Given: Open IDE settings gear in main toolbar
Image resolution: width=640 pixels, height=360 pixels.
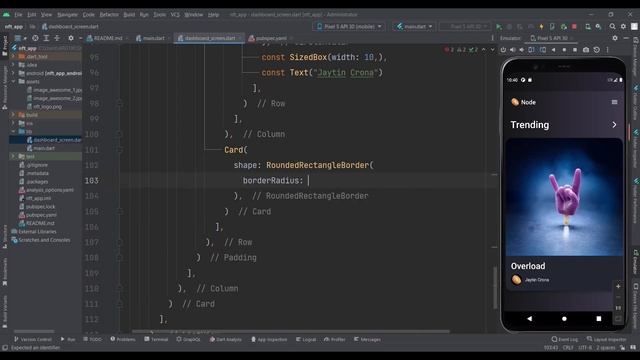Looking at the screenshot, I should click(x=623, y=27).
